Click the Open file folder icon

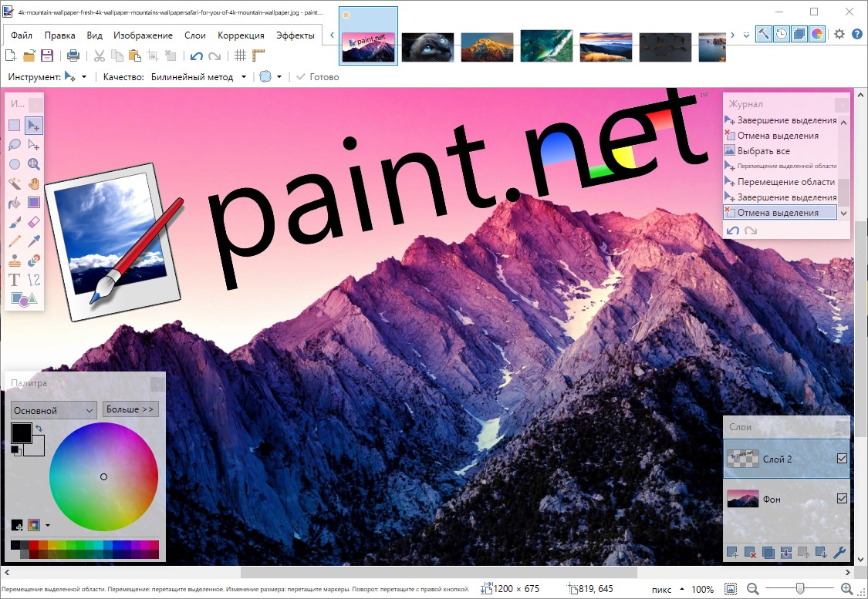[x=29, y=56]
